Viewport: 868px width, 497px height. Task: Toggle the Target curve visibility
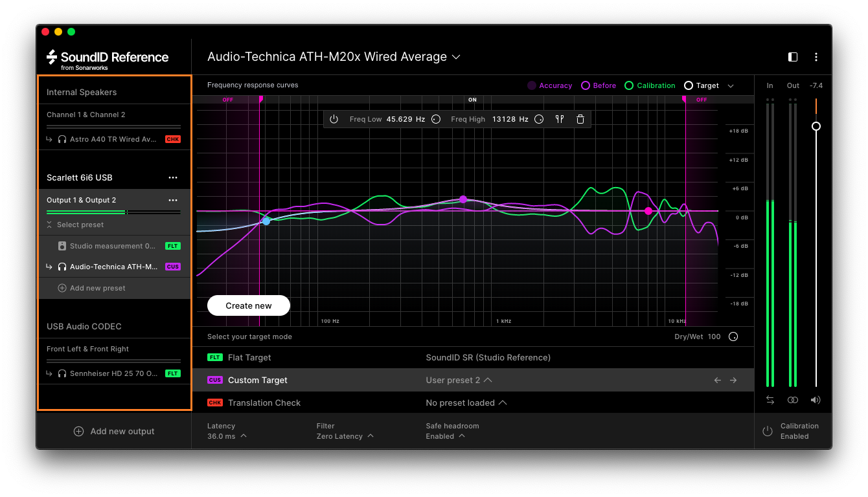pos(702,85)
